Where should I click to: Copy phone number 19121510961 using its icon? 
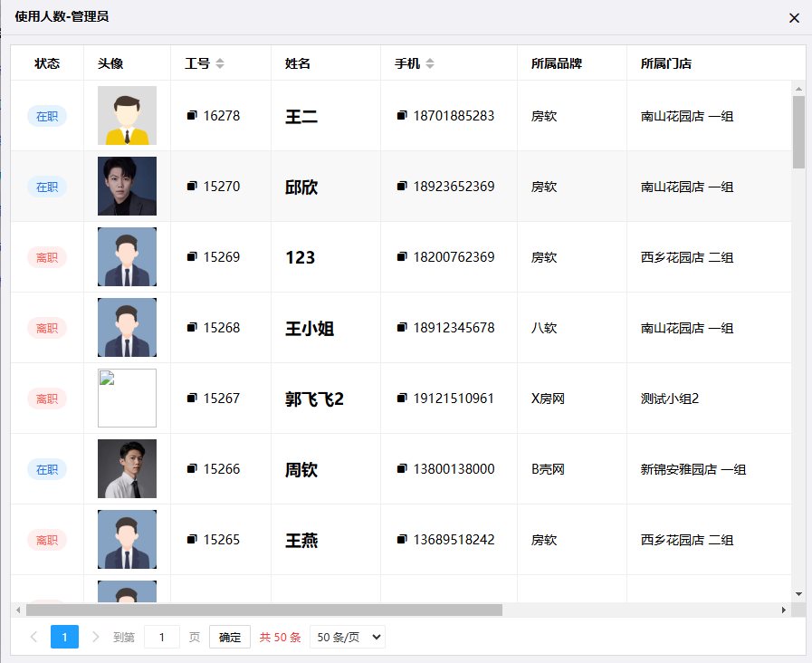coord(401,398)
